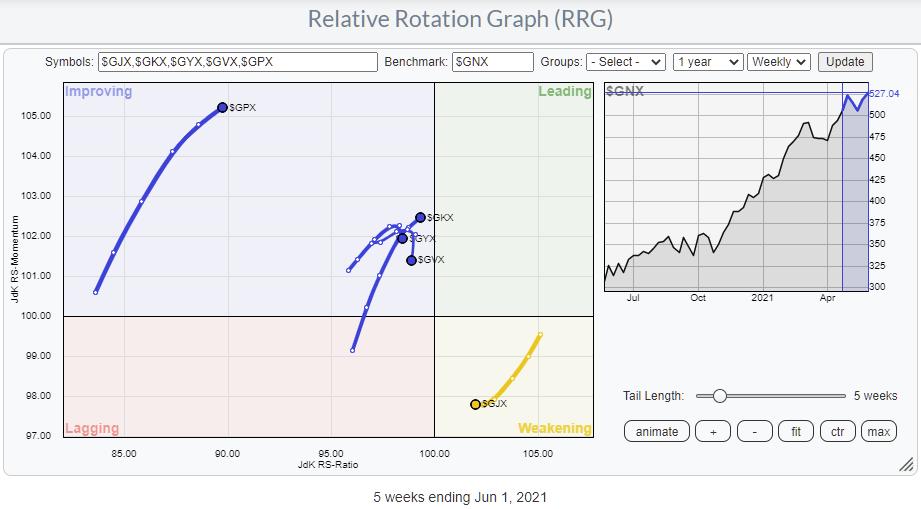Viewport: 921px width, 509px height.
Task: Click the Tail Length slider handle
Action: (x=718, y=396)
